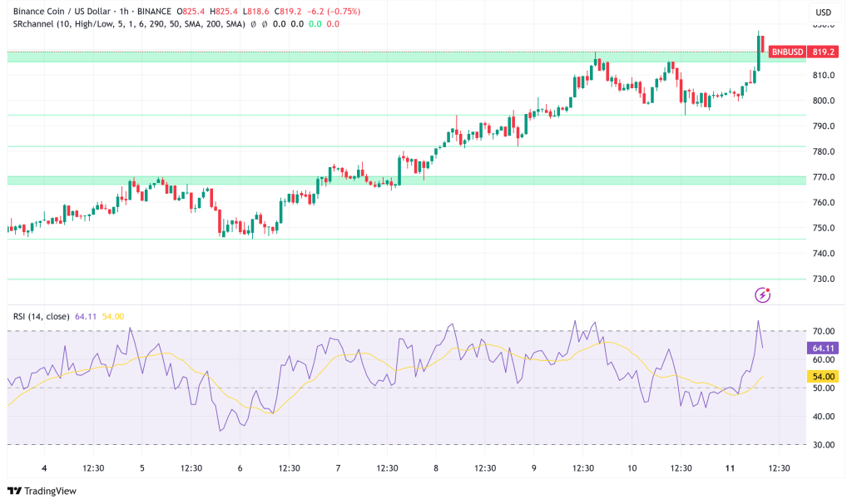Open the SRchannel indicator legend

pos(129,24)
